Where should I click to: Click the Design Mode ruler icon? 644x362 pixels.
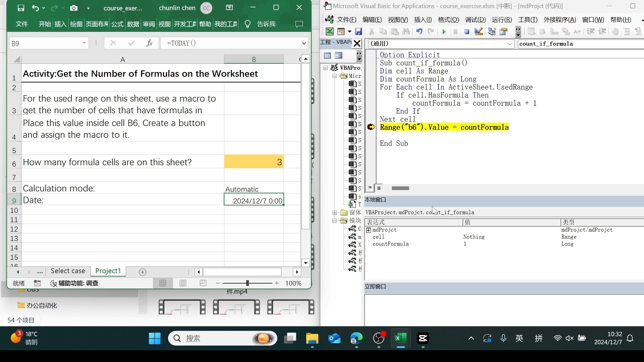(x=479, y=32)
